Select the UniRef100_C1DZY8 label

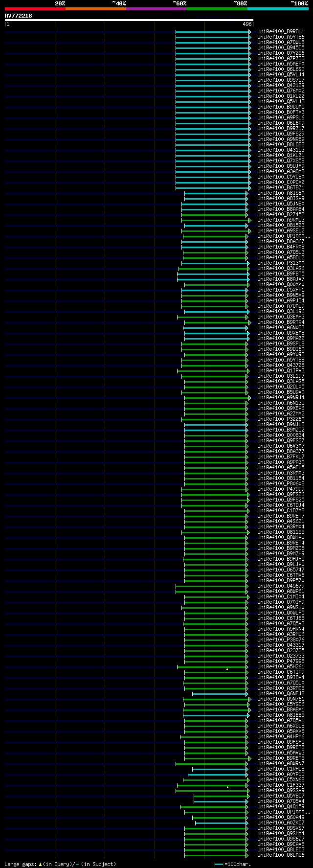pyautogui.click(x=281, y=511)
